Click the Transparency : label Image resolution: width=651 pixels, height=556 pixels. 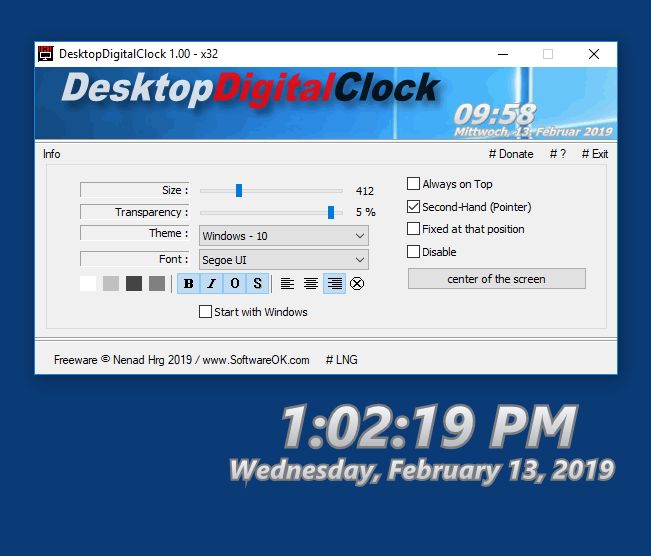click(x=135, y=212)
